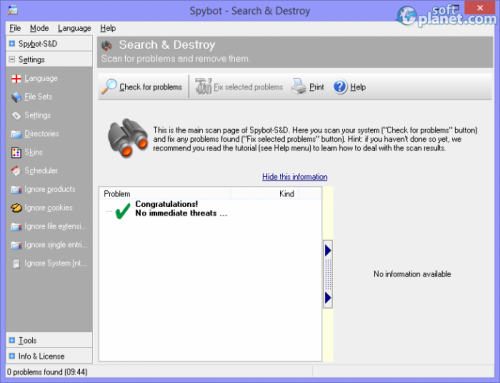Click 'Congratulations!' result row text
The image size is (500, 383).
point(166,204)
